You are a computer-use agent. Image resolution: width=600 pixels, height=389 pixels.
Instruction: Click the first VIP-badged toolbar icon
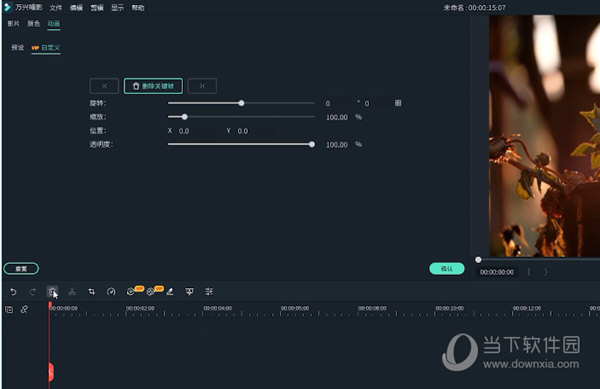pyautogui.click(x=131, y=292)
